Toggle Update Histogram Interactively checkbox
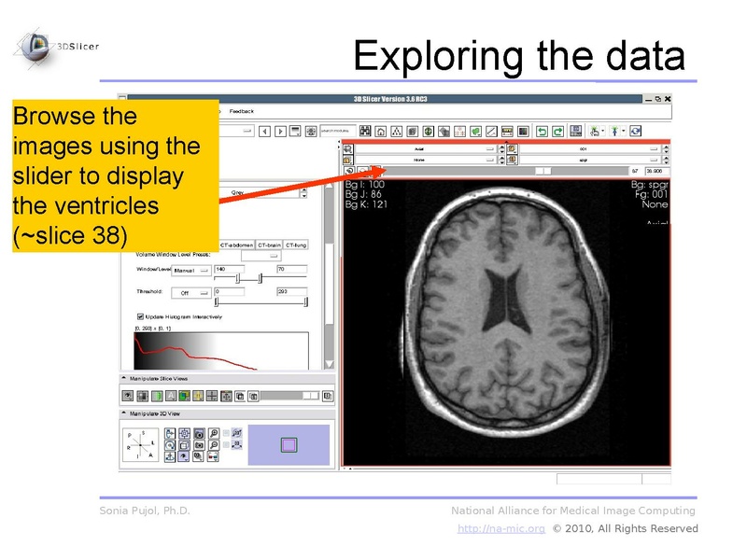 click(141, 316)
